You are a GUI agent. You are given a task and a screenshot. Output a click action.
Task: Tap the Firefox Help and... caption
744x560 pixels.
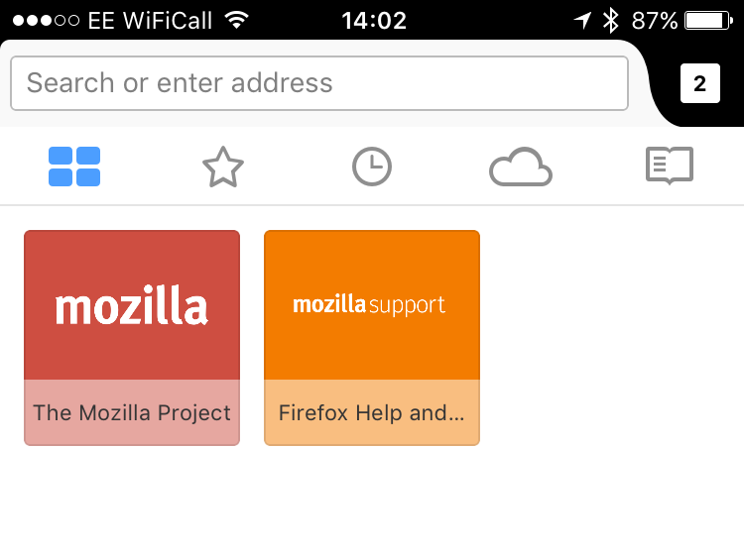pyautogui.click(x=372, y=412)
